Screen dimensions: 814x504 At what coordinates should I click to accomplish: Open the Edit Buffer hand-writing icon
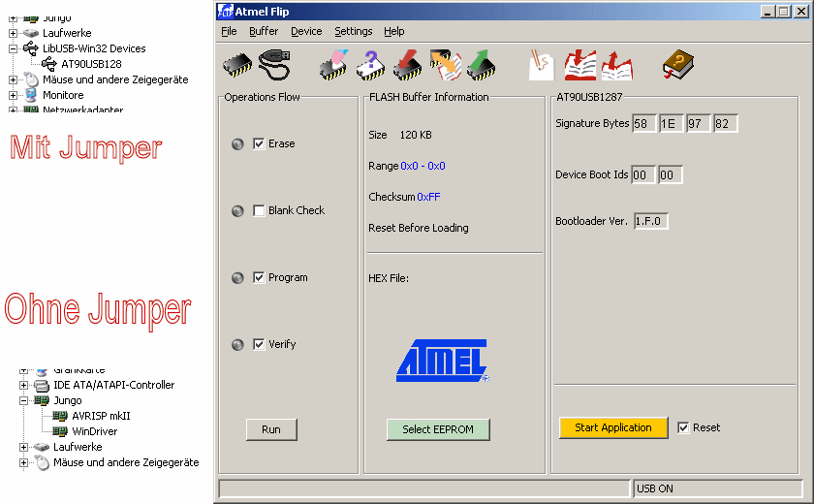click(541, 65)
